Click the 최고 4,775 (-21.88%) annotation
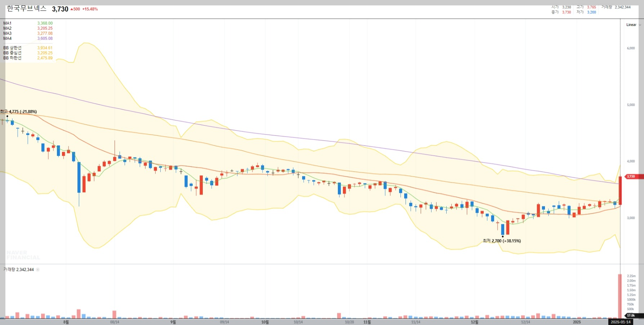This screenshot has height=325, width=644. point(18,111)
